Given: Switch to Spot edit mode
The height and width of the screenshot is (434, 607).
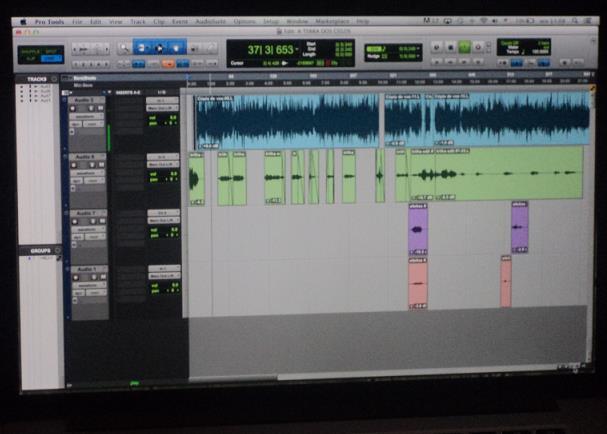Looking at the screenshot, I should [52, 51].
